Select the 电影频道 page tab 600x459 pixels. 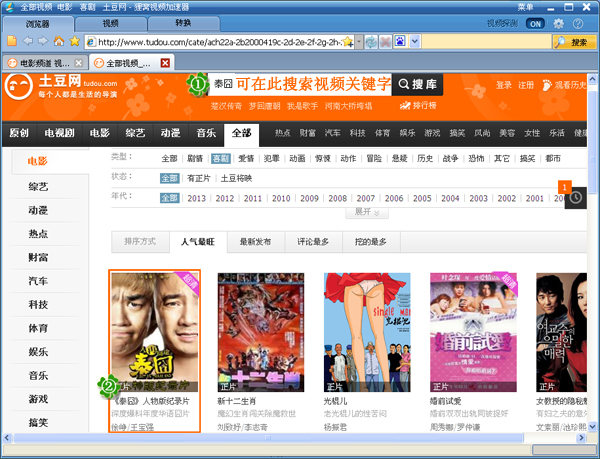(45, 63)
